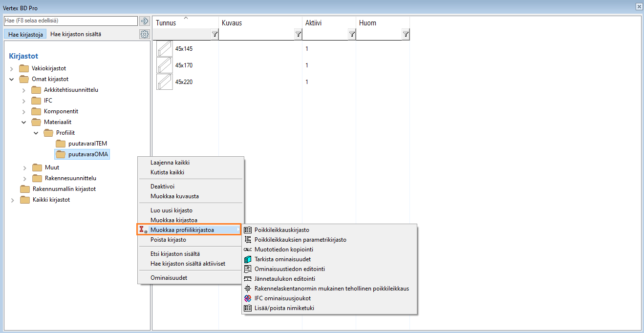
Task: Open filter dropdown for Tunnus column
Action: point(215,34)
